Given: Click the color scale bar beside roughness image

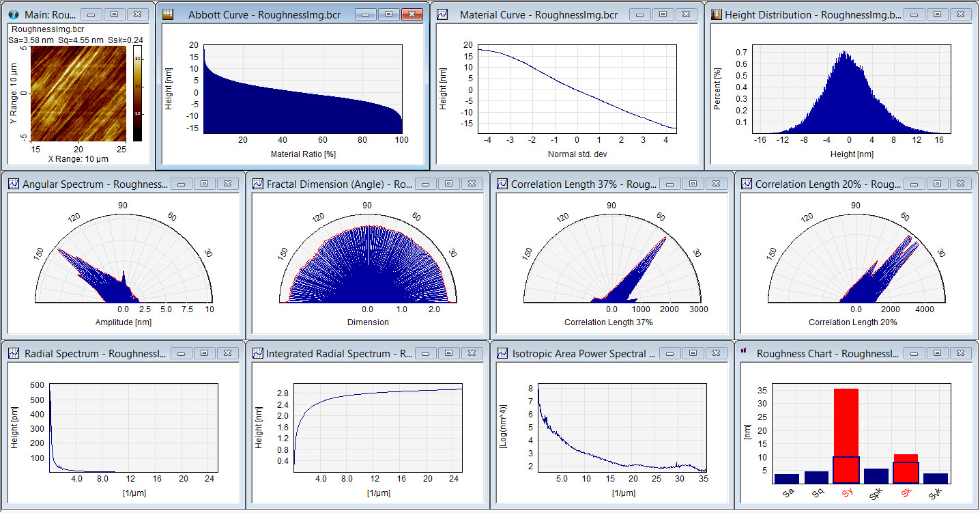Looking at the screenshot, I should (137, 94).
